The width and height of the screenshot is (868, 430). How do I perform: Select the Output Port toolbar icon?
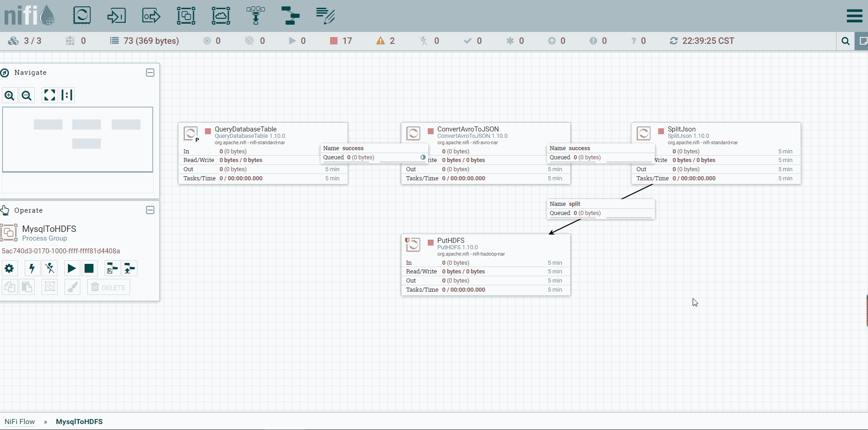click(x=151, y=16)
